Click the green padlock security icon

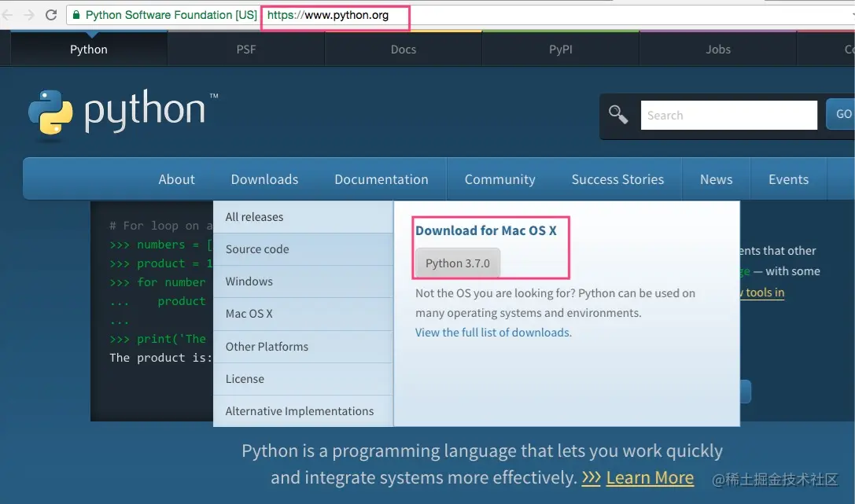point(76,14)
